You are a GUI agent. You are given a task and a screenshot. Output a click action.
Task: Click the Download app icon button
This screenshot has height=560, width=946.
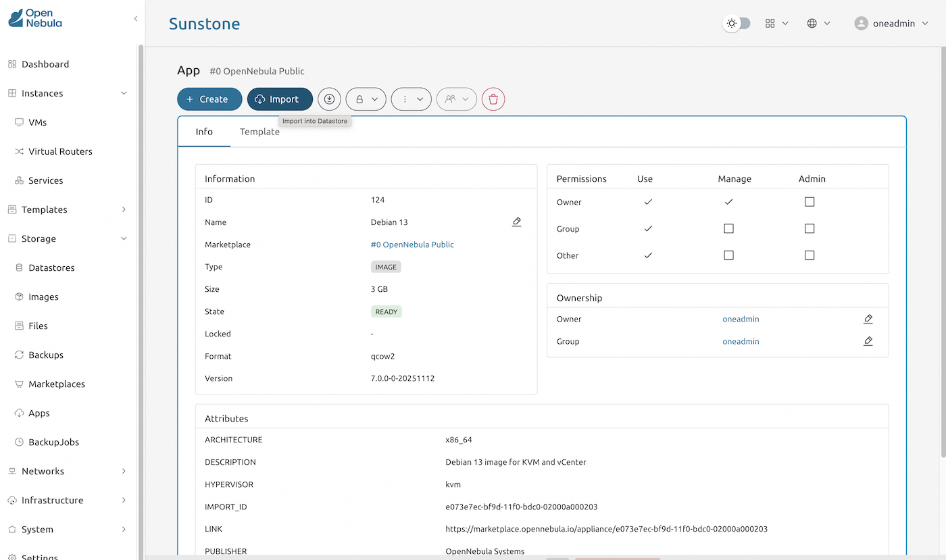coord(329,99)
